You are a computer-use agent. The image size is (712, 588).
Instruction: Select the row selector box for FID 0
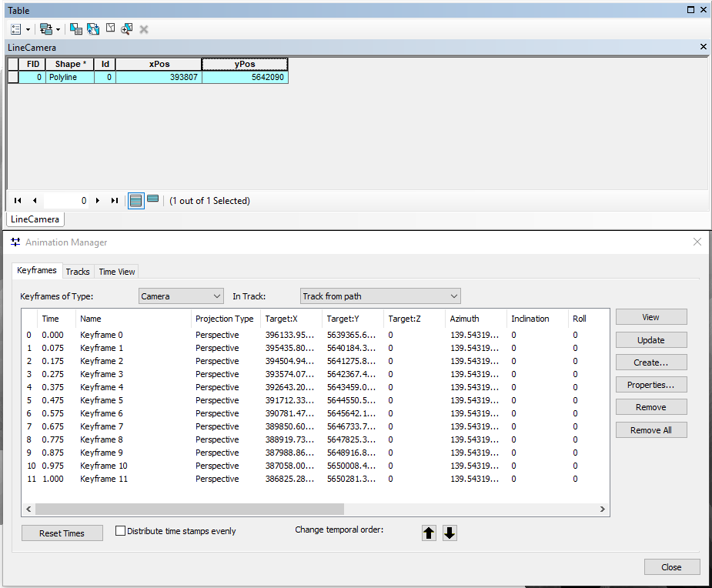(13, 77)
